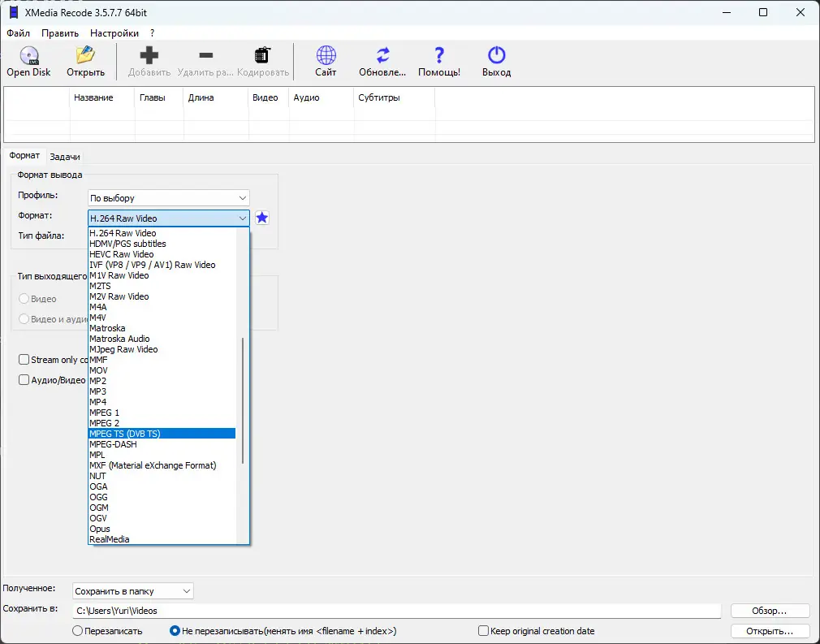This screenshot has width=820, height=644.
Task: Open the Настройки menu
Action: point(114,33)
